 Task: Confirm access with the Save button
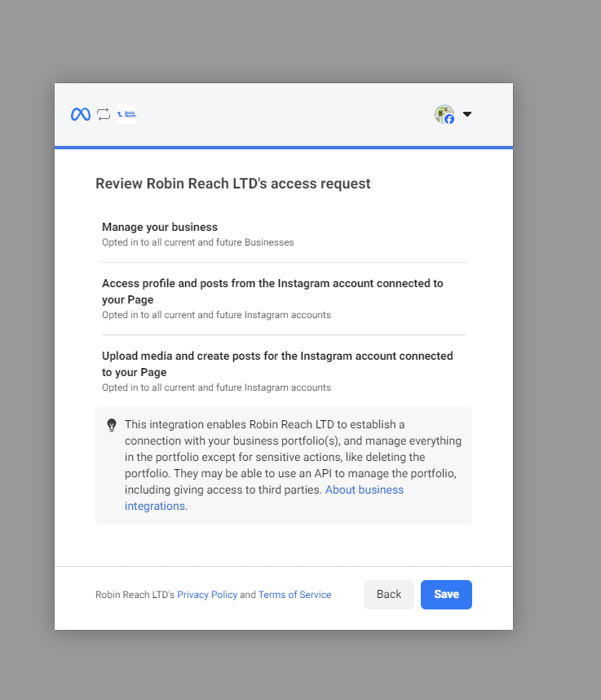(446, 595)
